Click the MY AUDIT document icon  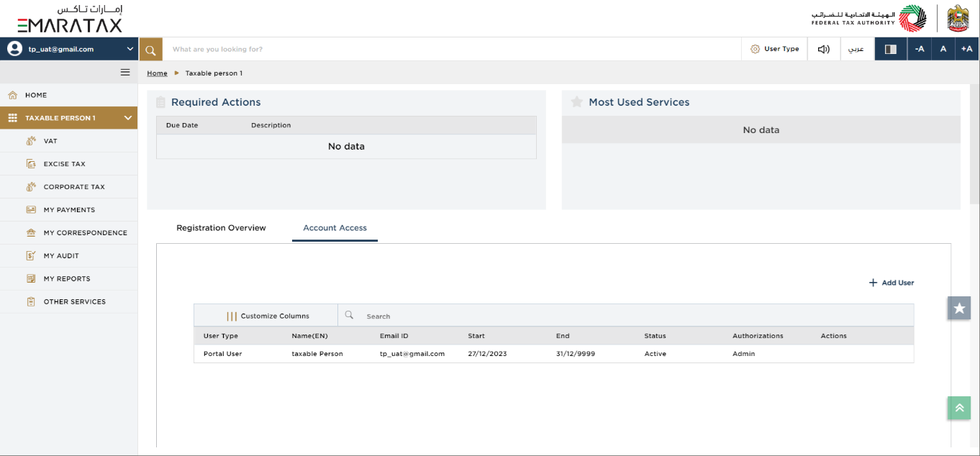(31, 256)
